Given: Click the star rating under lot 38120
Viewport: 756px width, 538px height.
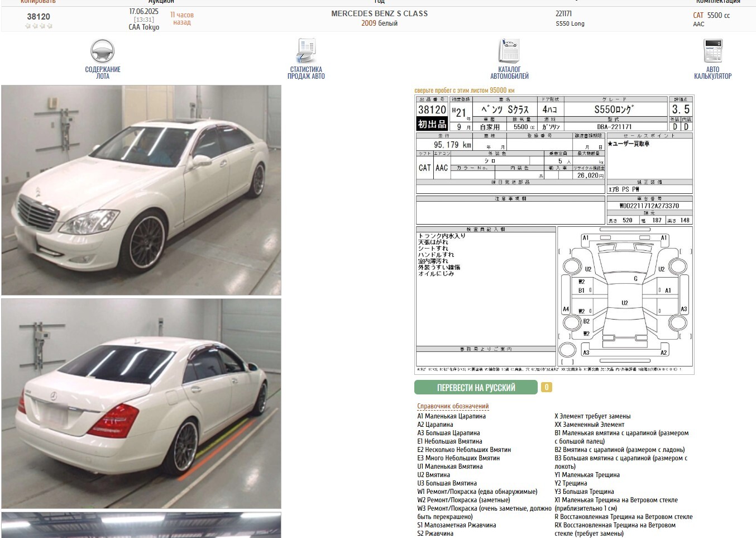Looking at the screenshot, I should 39,26.
